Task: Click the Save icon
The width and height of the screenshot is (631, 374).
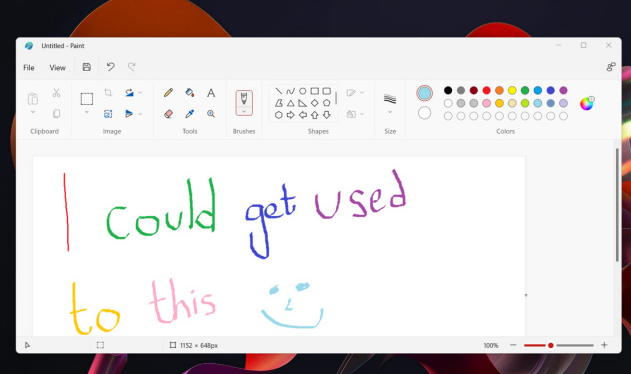Action: (87, 67)
